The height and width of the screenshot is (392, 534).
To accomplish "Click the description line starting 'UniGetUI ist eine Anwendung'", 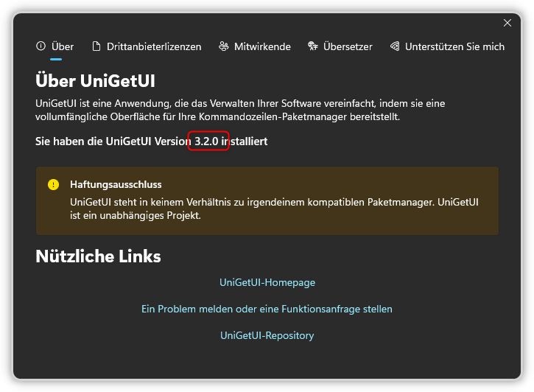I will pos(240,104).
